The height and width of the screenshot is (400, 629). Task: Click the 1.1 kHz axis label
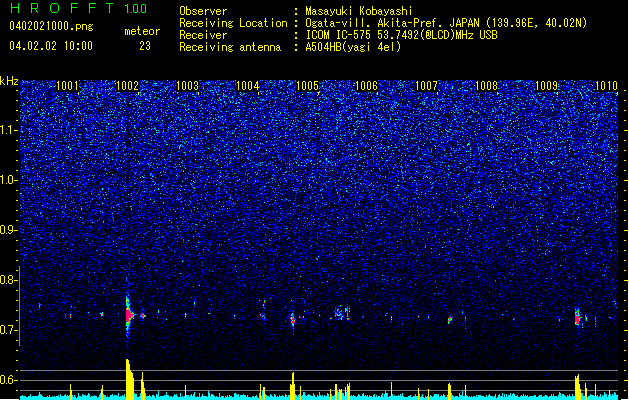[9, 130]
